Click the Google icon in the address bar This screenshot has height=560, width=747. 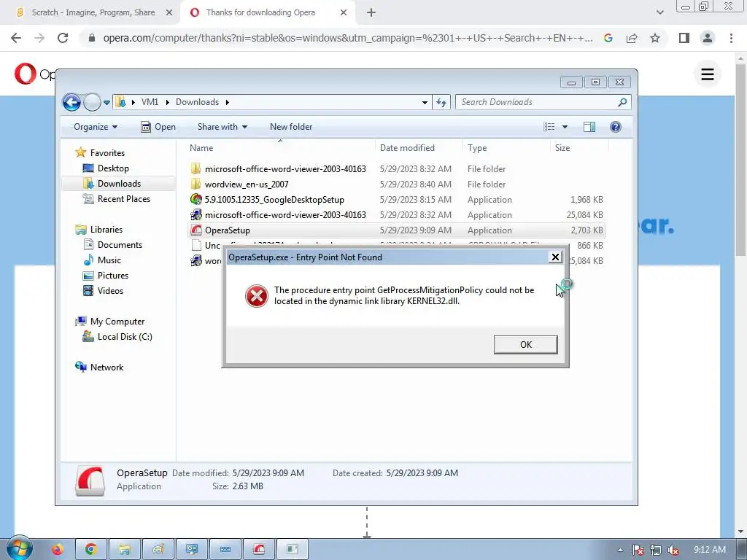608,38
